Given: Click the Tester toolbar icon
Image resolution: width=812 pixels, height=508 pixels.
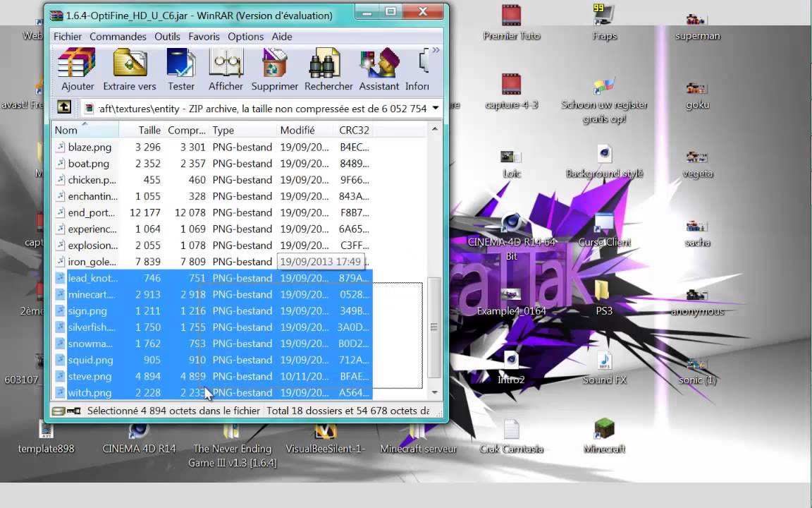Looking at the screenshot, I should 180,69.
